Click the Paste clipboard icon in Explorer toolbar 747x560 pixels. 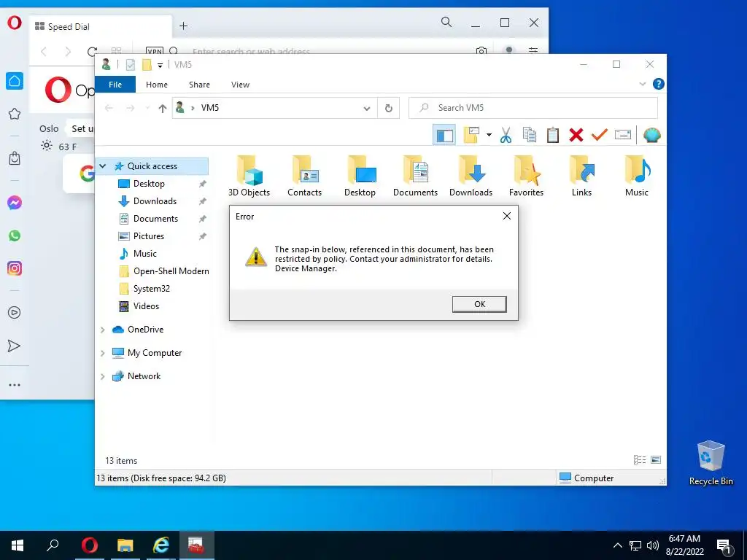(x=553, y=135)
